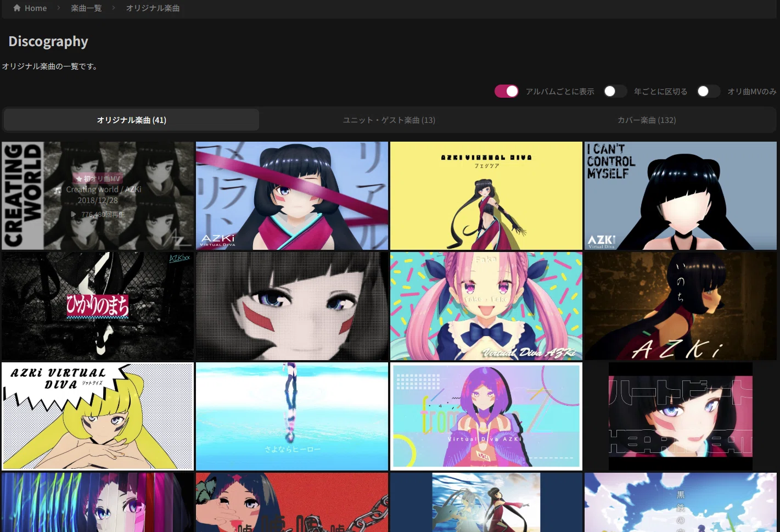The image size is (780, 532).
Task: Open the さよならヒーロー thumbnail
Action: 292,417
